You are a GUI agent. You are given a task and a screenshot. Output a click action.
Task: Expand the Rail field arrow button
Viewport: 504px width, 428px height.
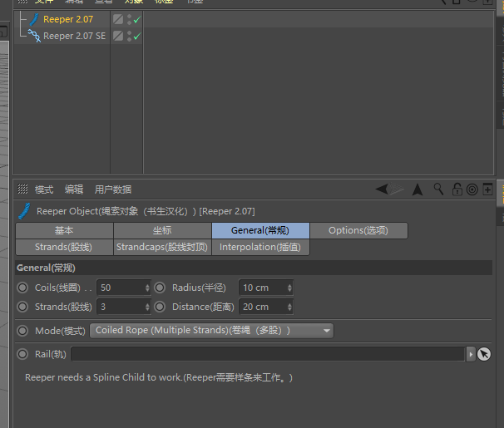coord(471,354)
